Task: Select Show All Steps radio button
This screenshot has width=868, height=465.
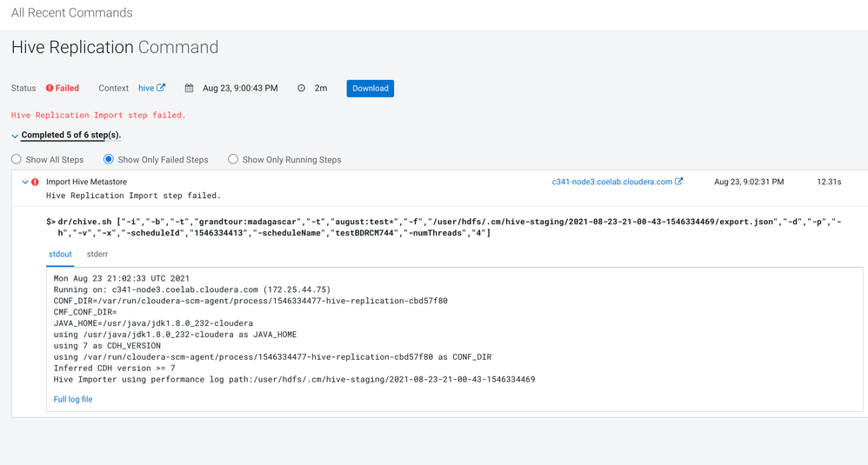Action: coord(17,159)
